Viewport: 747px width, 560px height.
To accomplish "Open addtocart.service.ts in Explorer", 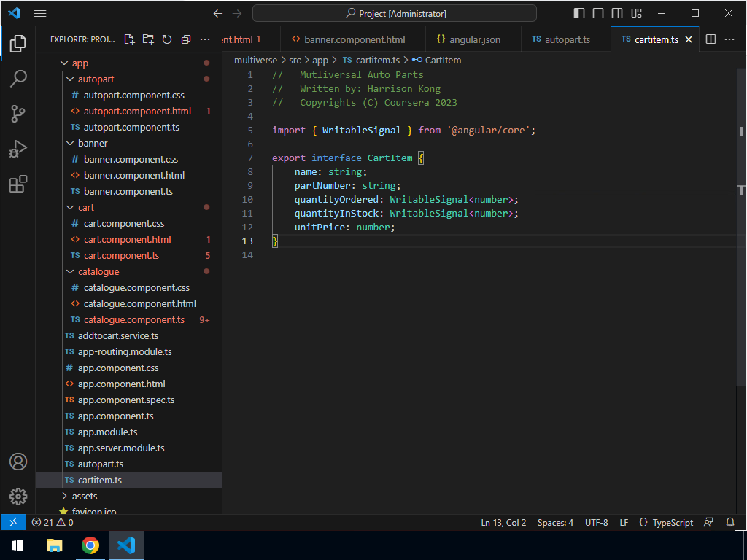I will (117, 335).
